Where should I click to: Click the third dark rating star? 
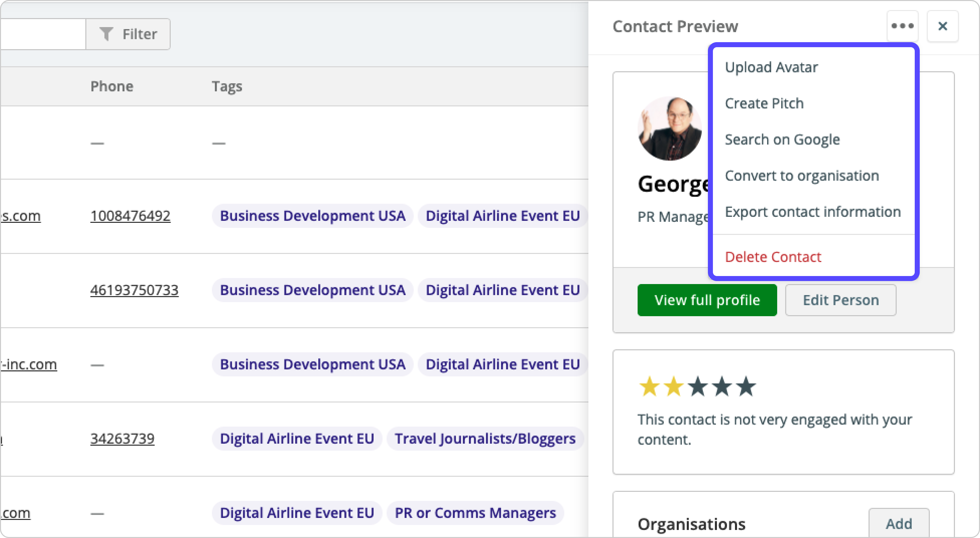click(698, 387)
